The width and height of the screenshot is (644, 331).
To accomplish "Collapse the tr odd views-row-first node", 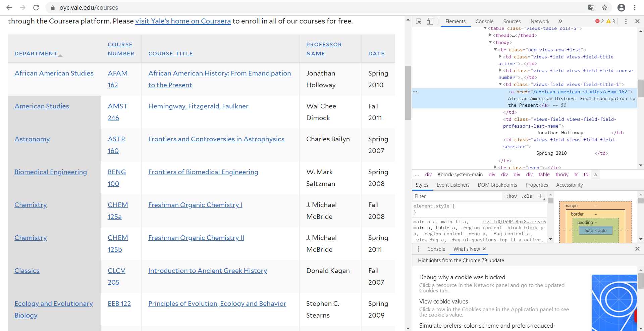I will click(495, 50).
